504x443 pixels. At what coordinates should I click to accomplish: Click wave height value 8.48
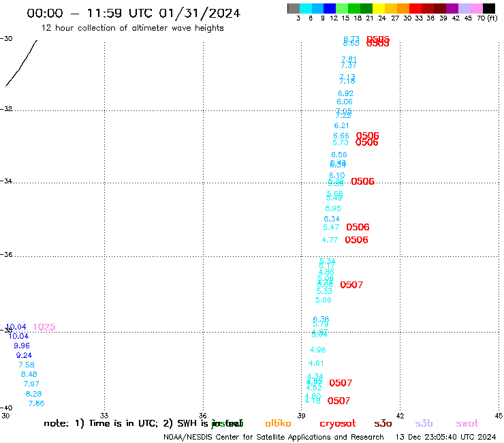tap(29, 374)
